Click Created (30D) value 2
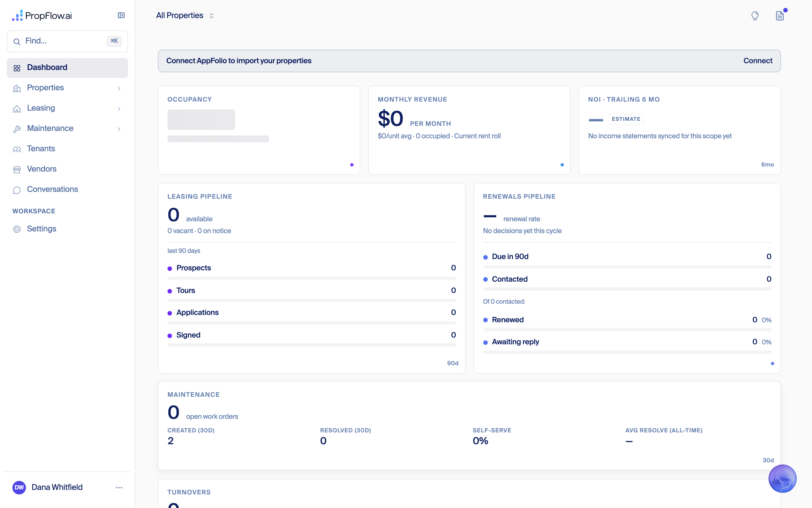 tap(171, 441)
